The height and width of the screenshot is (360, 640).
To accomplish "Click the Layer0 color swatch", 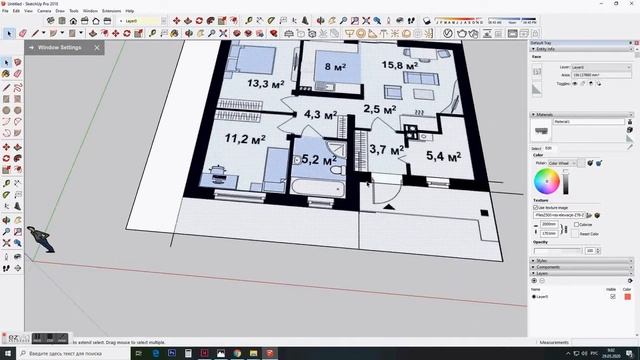I will pos(627,297).
